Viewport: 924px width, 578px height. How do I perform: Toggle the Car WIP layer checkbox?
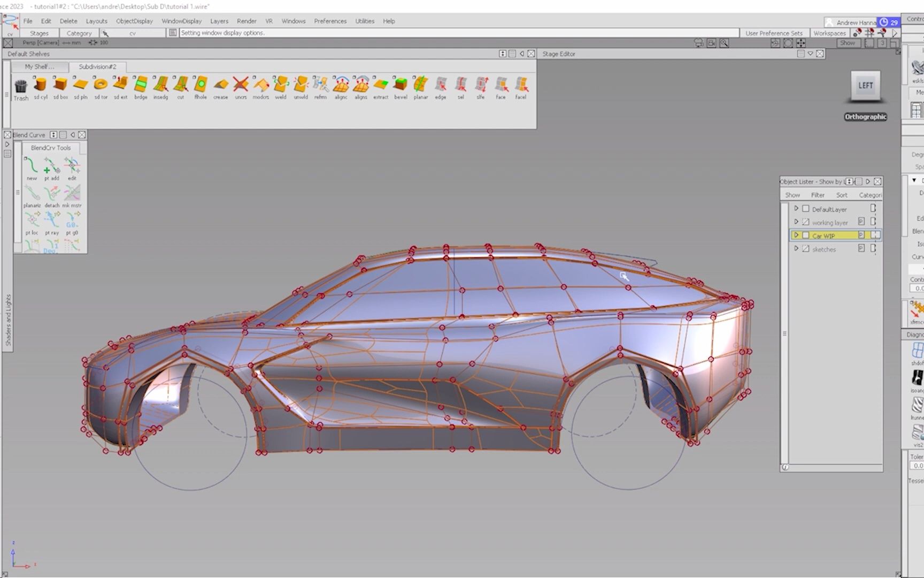coord(805,235)
